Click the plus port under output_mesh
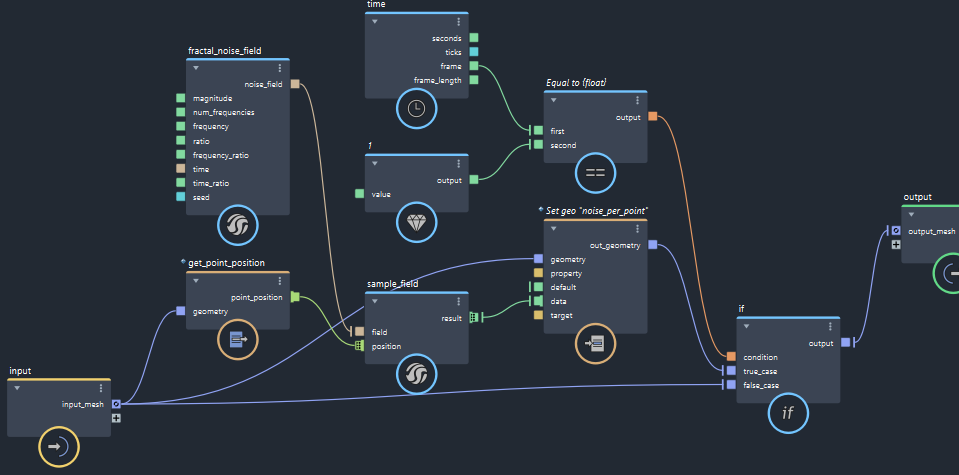This screenshot has height=475, width=959. (895, 245)
